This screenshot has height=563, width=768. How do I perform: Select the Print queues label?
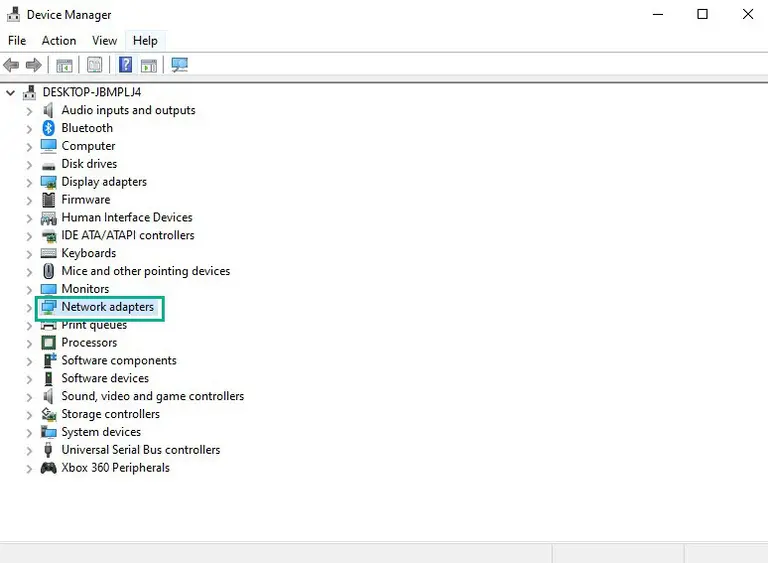[x=94, y=325]
